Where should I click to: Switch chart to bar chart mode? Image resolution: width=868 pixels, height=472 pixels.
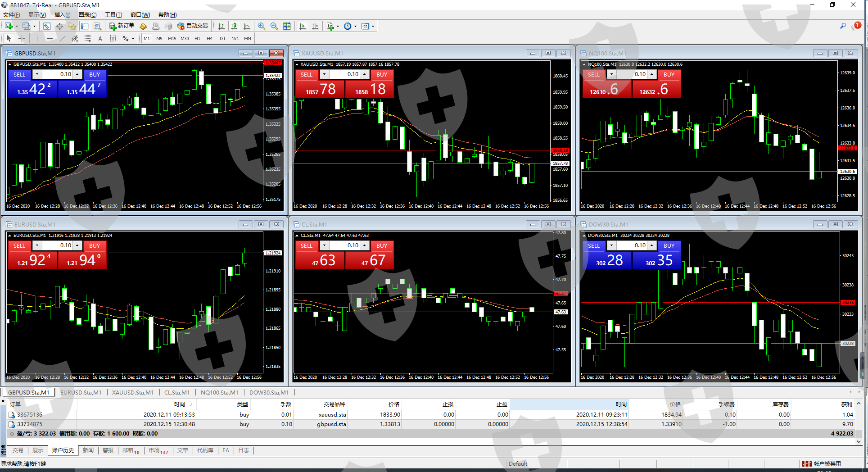coord(222,26)
